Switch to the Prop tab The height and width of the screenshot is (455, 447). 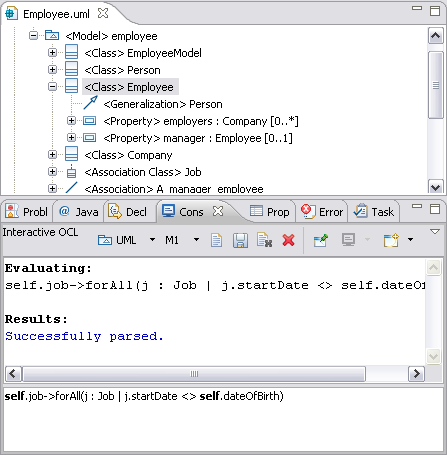pyautogui.click(x=269, y=212)
